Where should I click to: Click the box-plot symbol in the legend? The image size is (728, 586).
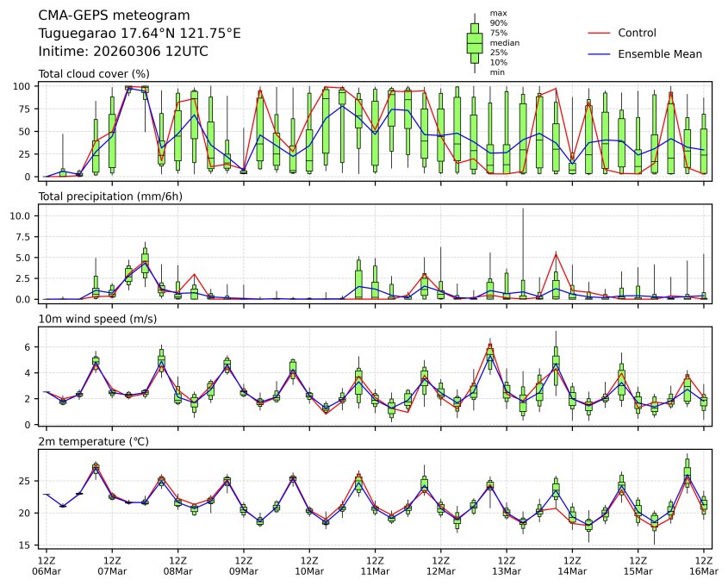(x=474, y=43)
